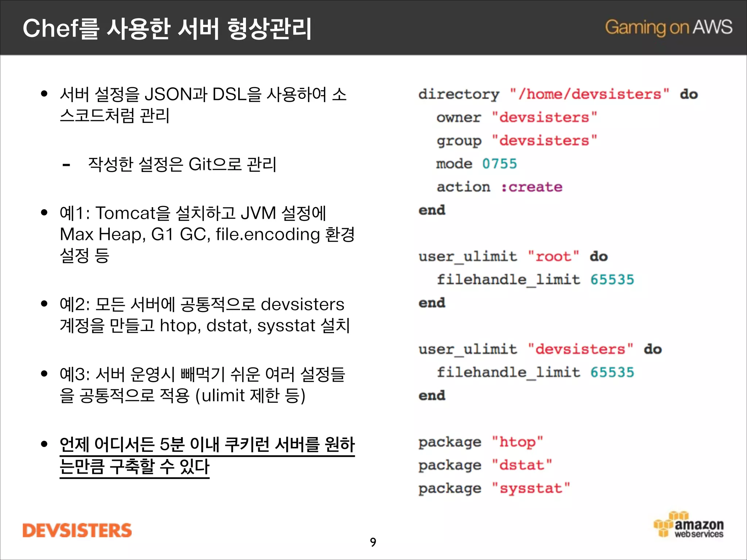Click 'filehandle_limit 65535' under root block
Image resolution: width=747 pixels, height=560 pixels.
click(x=535, y=280)
